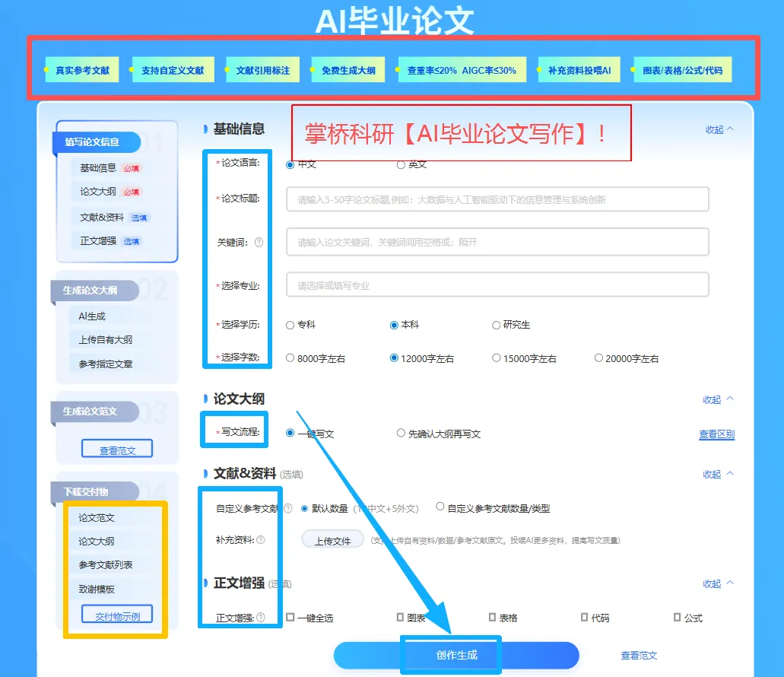Click the 文献引用标注 feature tag
This screenshot has height=677, width=784.
pyautogui.click(x=263, y=70)
